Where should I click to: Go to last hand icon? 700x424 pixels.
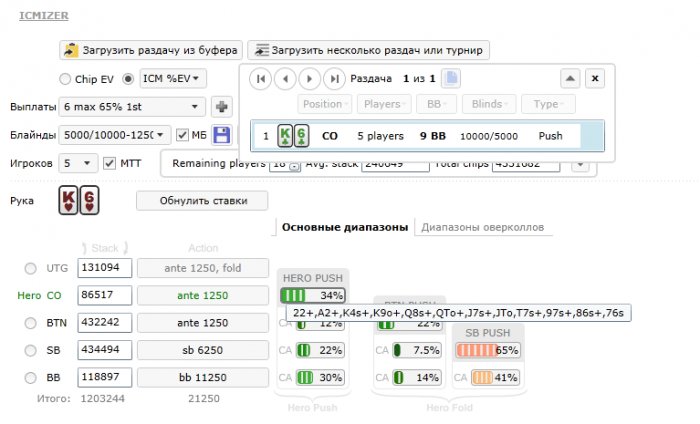[x=334, y=79]
